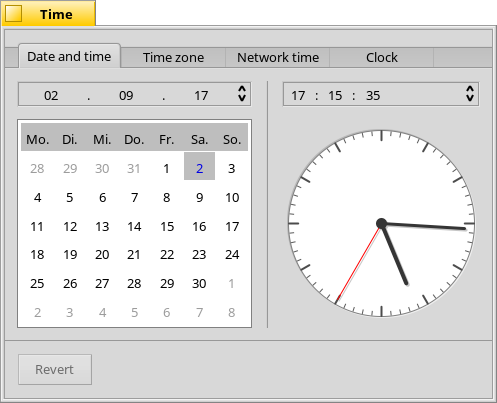This screenshot has width=497, height=403.
Task: Click the Time window title tab
Action: pos(49,13)
